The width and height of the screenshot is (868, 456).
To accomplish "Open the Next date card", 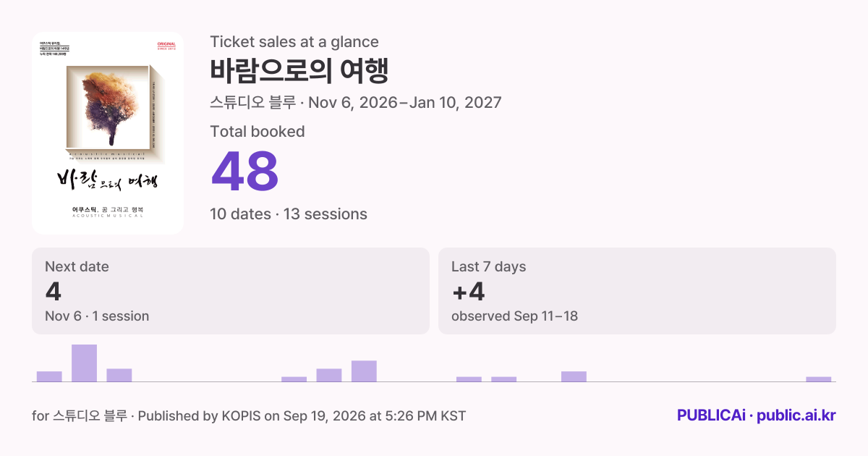I will tap(231, 291).
